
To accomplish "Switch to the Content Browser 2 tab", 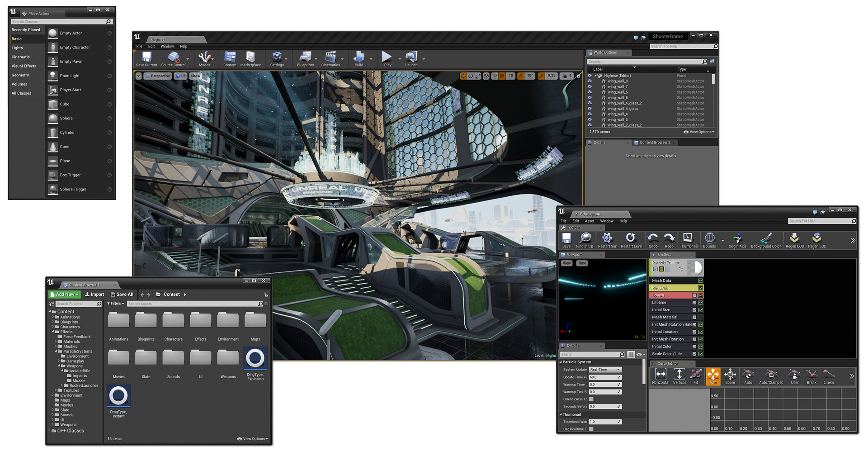I will [x=654, y=142].
